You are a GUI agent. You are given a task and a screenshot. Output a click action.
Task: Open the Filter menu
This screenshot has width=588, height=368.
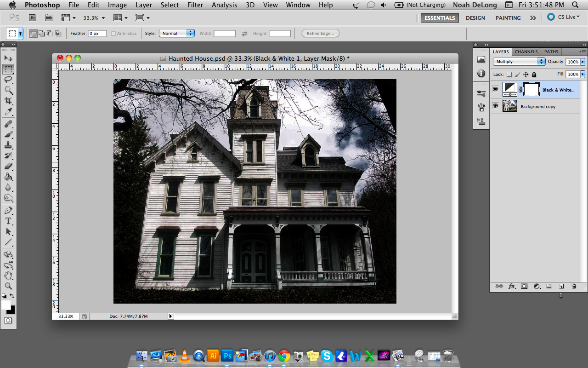click(x=195, y=5)
